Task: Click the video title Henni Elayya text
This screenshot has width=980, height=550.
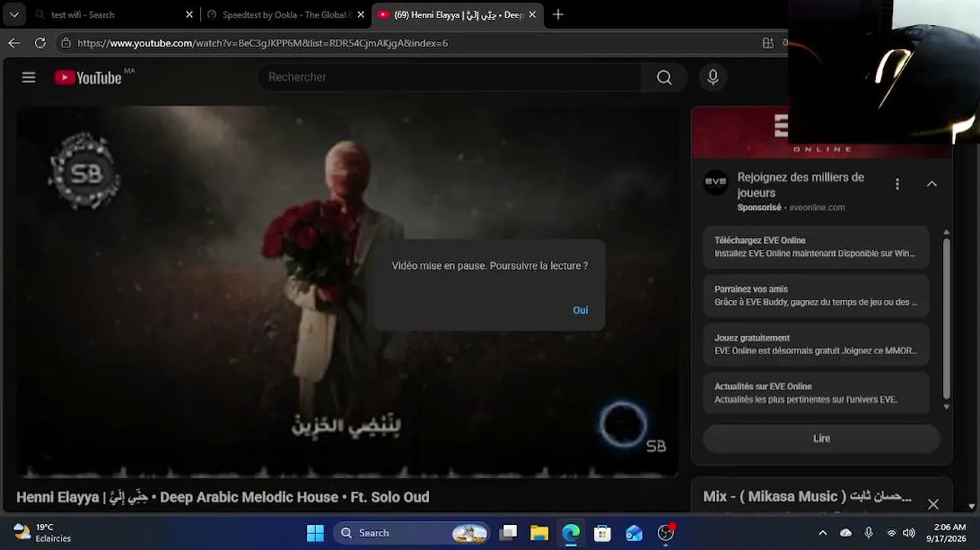Action: (223, 497)
